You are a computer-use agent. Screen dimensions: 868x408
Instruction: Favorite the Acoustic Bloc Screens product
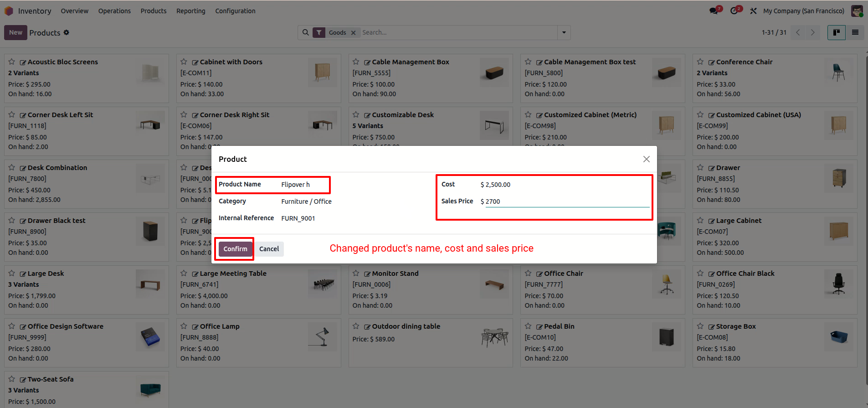pos(12,62)
